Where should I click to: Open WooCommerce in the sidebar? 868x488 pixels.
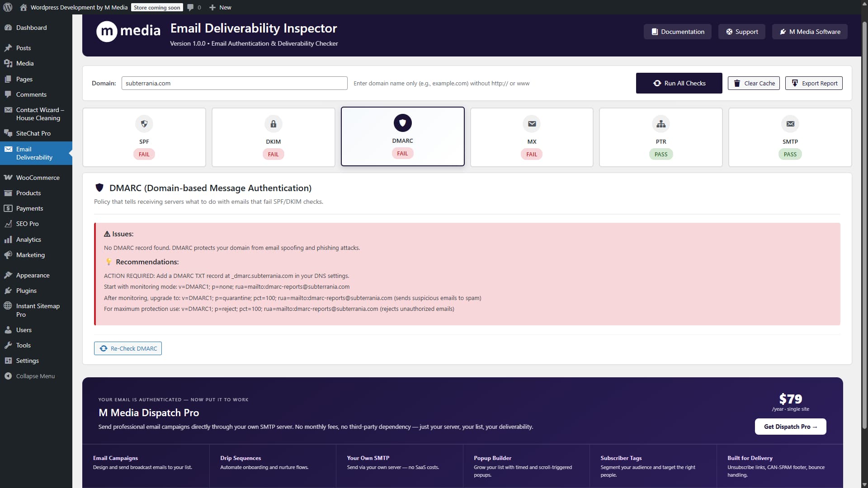click(x=38, y=178)
